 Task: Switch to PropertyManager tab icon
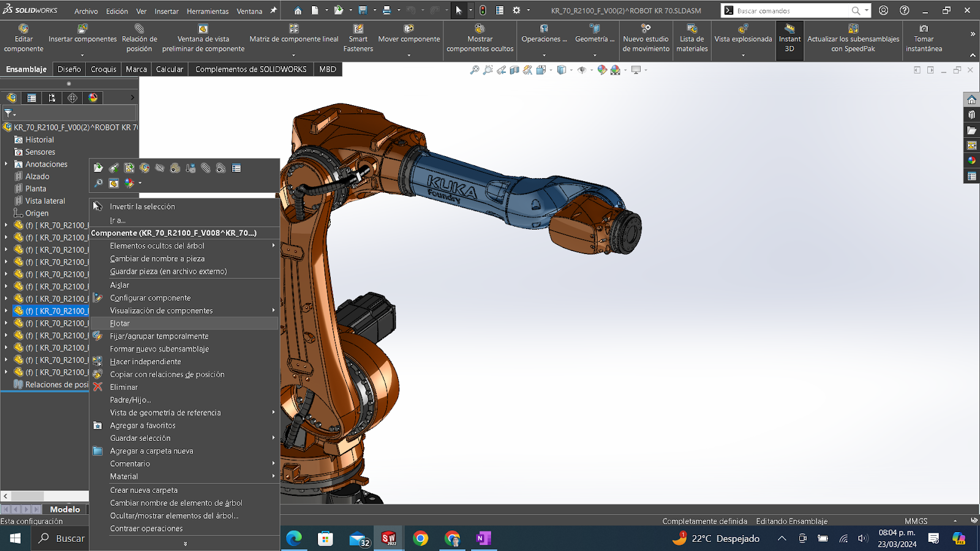[32, 98]
